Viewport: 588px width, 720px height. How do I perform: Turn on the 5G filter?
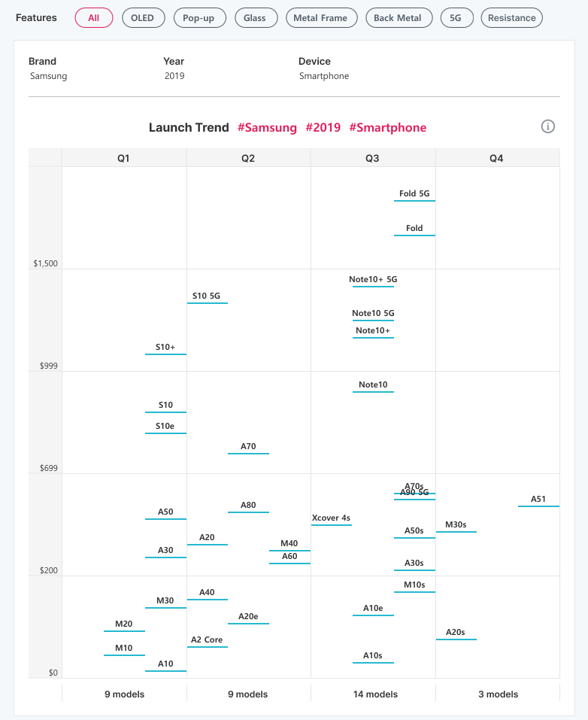[x=456, y=17]
